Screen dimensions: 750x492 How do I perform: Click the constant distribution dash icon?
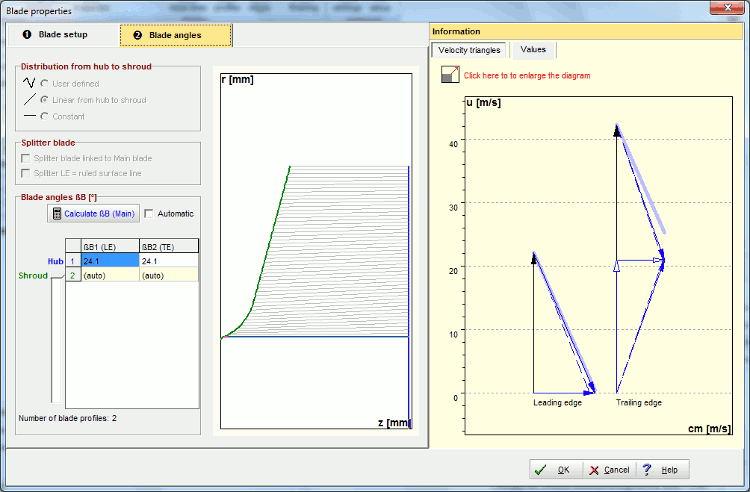point(30,116)
